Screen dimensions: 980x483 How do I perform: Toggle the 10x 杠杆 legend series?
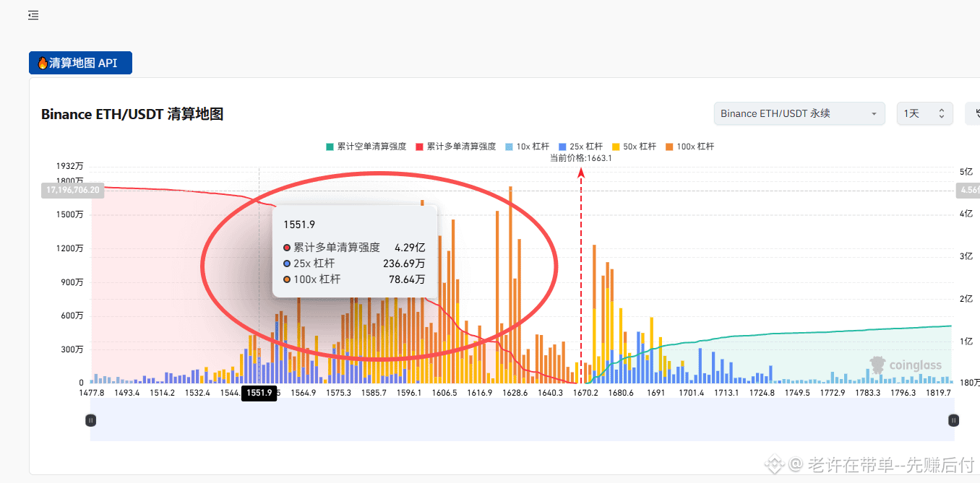(528, 147)
